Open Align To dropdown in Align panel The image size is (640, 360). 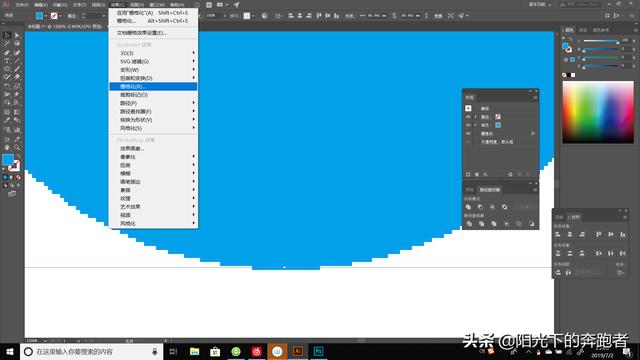pyautogui.click(x=621, y=272)
